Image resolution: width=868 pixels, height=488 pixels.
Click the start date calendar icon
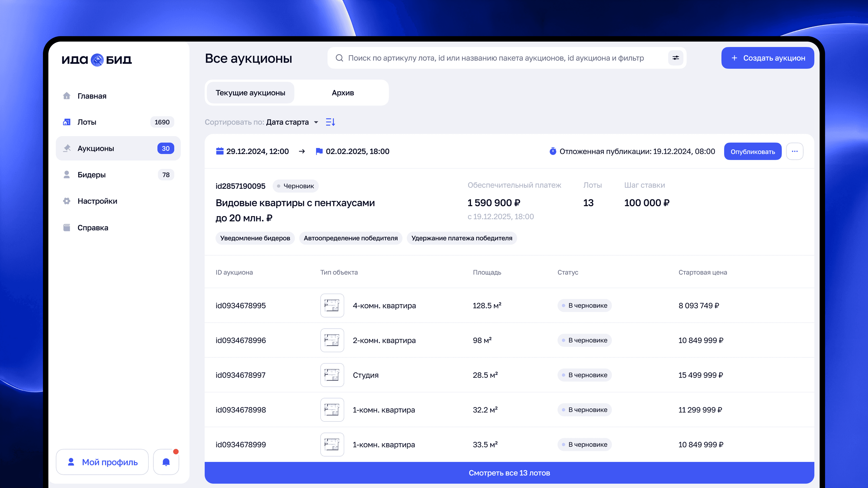(x=220, y=151)
